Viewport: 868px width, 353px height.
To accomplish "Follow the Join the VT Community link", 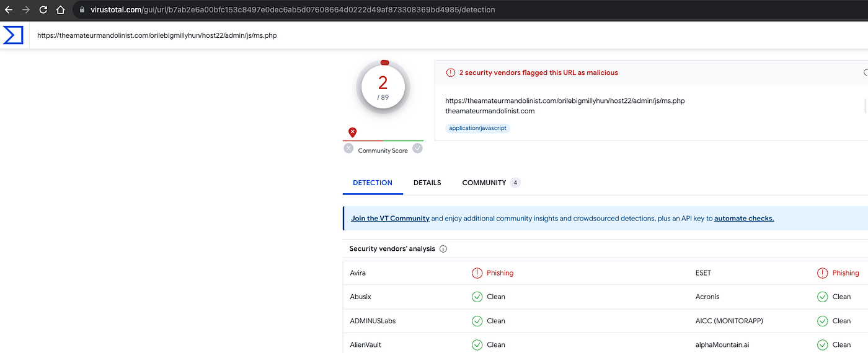I will pos(390,219).
